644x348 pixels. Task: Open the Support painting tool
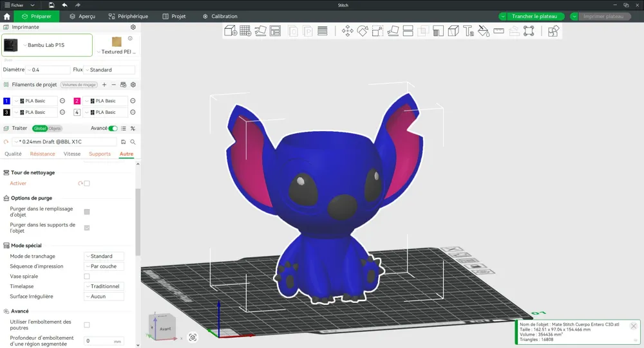coord(438,31)
